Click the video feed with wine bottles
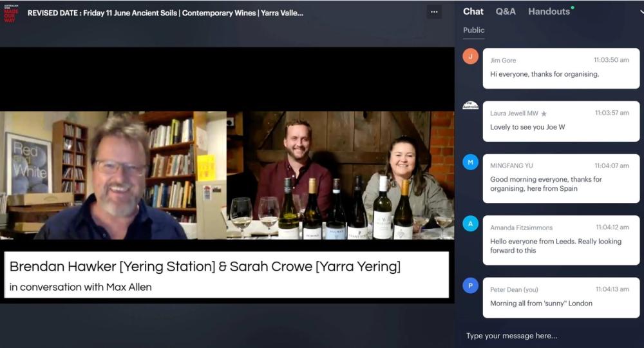Image resolution: width=644 pixels, height=348 pixels. 341,175
